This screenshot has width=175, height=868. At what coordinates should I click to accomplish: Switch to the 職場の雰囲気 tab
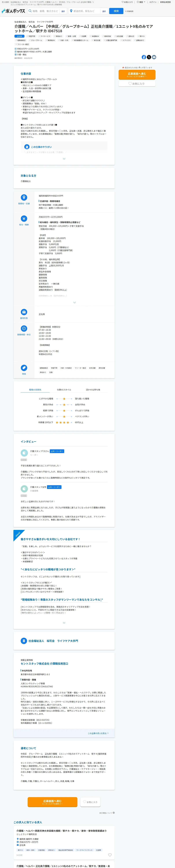35,390
